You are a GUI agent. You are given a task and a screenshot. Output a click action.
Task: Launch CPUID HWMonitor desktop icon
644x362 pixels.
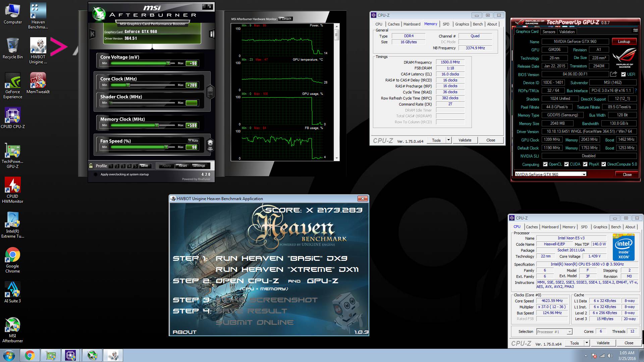click(x=13, y=190)
